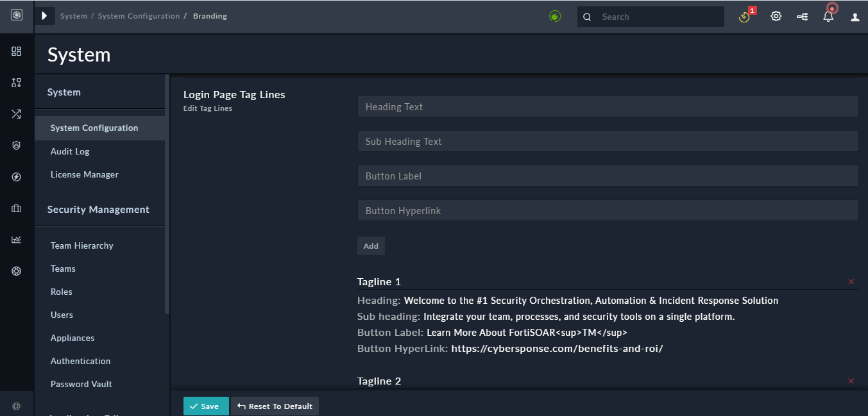
Task: Click the 'System' section header in side menu
Action: click(x=64, y=92)
